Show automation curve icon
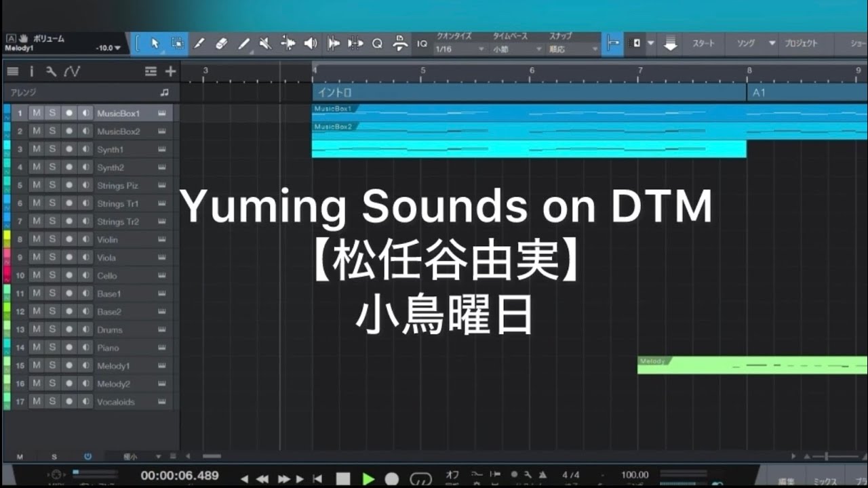This screenshot has height=488, width=868. point(72,71)
